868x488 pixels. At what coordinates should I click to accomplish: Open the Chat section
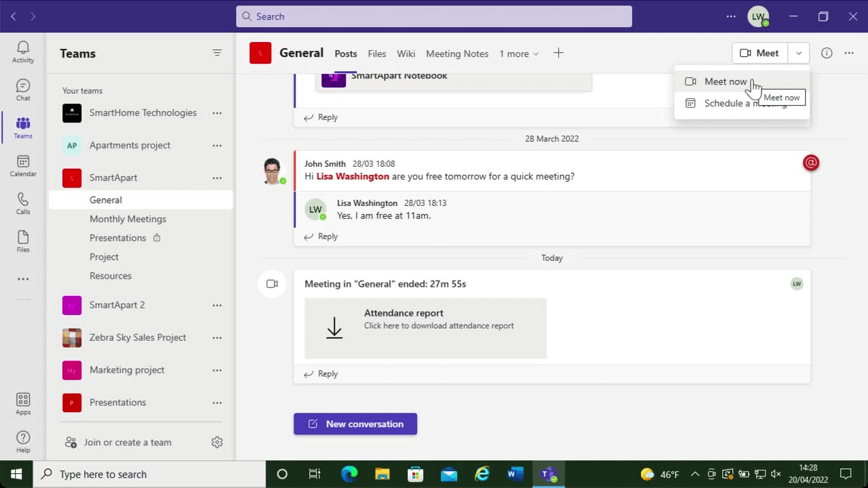pyautogui.click(x=22, y=89)
